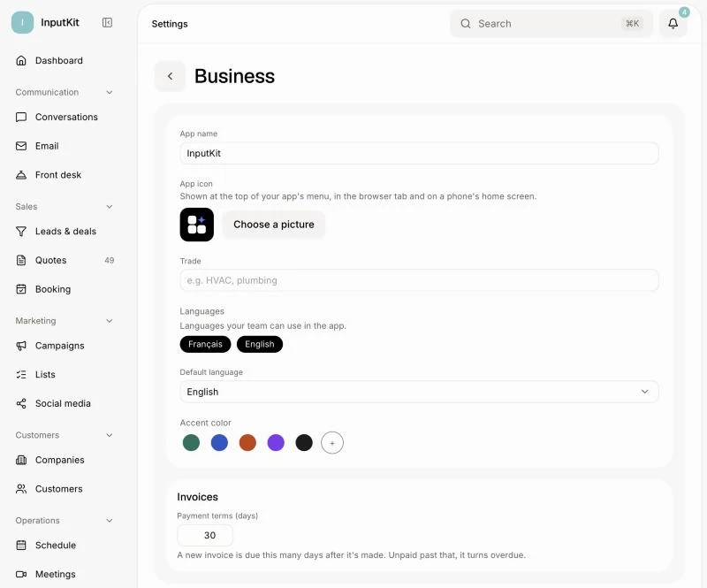Click the App name input field

click(419, 154)
